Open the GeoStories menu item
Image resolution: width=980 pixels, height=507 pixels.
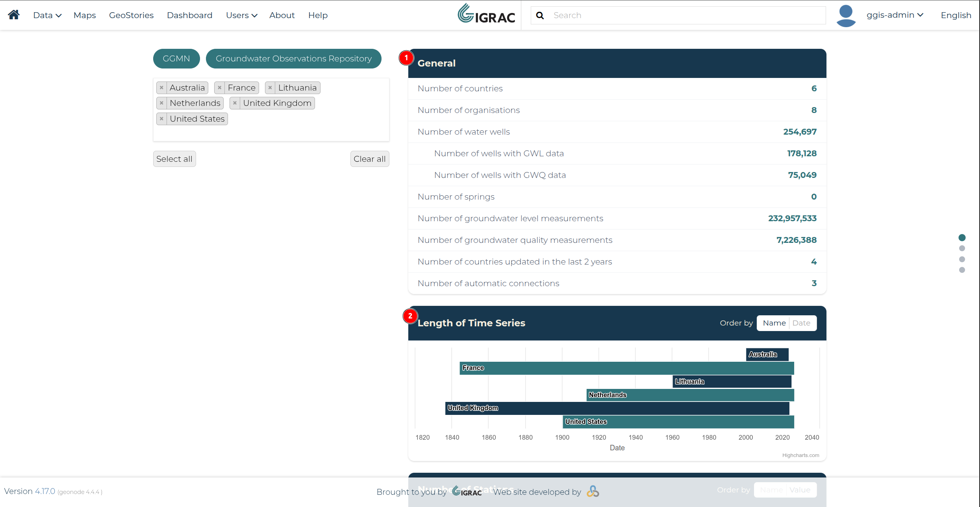coord(131,15)
